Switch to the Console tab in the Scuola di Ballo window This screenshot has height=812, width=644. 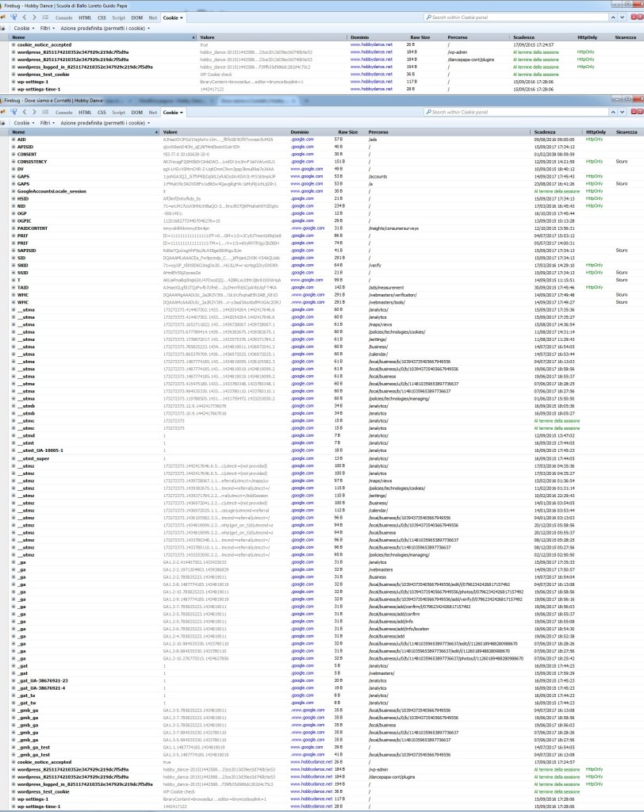coord(63,17)
